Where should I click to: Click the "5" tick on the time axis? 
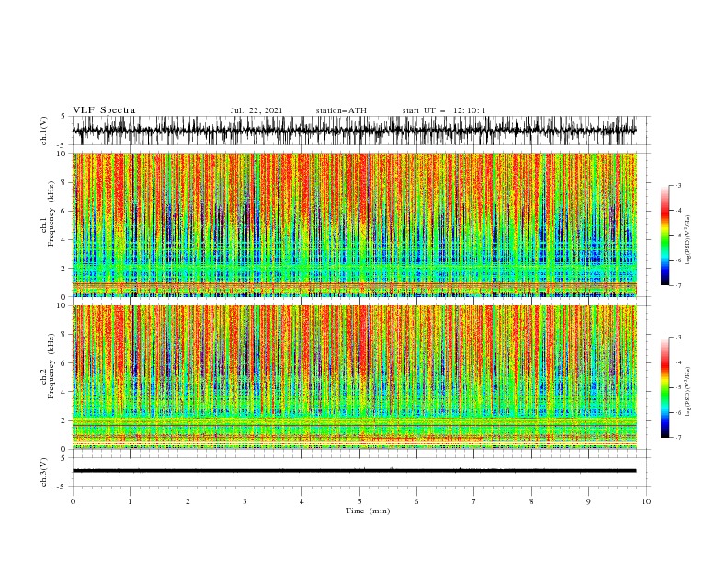[x=359, y=501]
